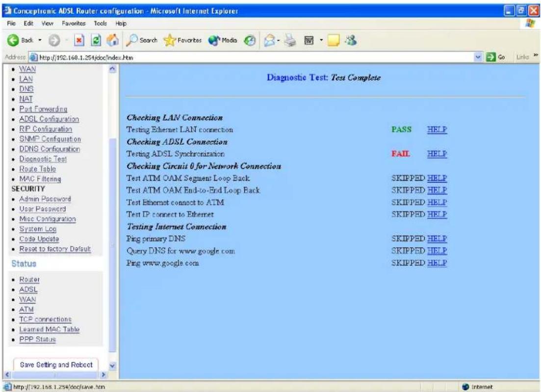Open the NAT sidebar link
The image size is (541, 392).
26,99
